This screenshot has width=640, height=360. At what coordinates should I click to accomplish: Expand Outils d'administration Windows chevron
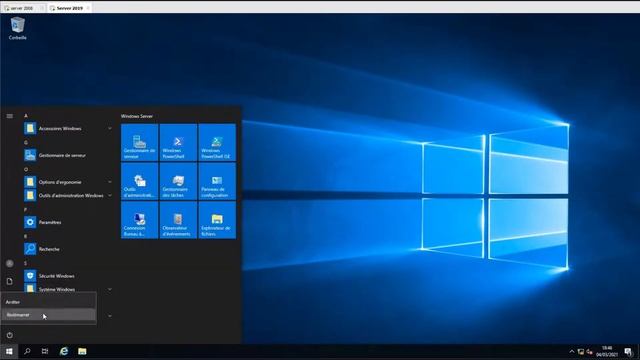(x=110, y=196)
